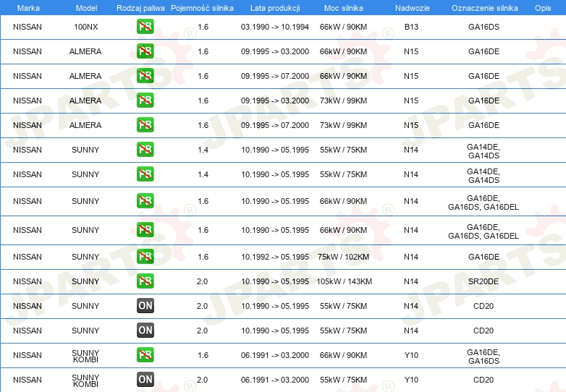Select GA16DE, GA16DS engine cell in Kombi row
The height and width of the screenshot is (392, 566).
(x=483, y=357)
